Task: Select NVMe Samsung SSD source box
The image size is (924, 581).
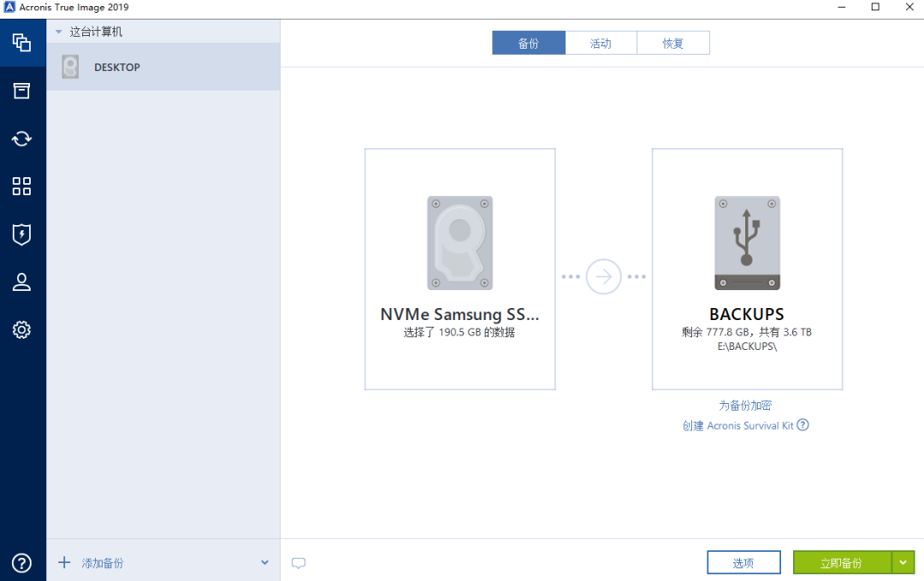Action: pos(459,269)
